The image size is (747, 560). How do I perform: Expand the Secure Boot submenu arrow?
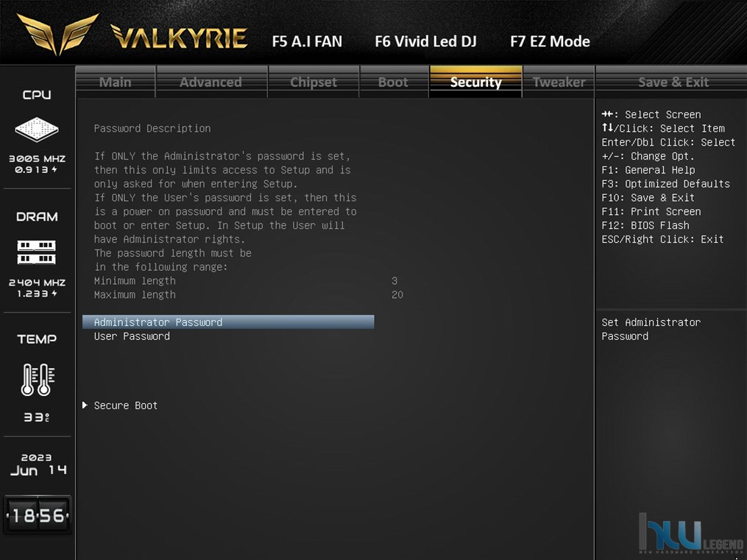pos(85,405)
